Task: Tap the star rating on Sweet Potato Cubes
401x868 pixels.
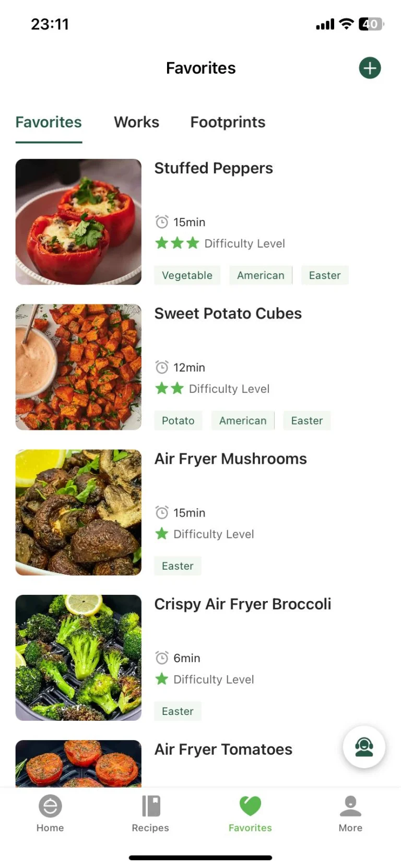Action: coord(170,389)
